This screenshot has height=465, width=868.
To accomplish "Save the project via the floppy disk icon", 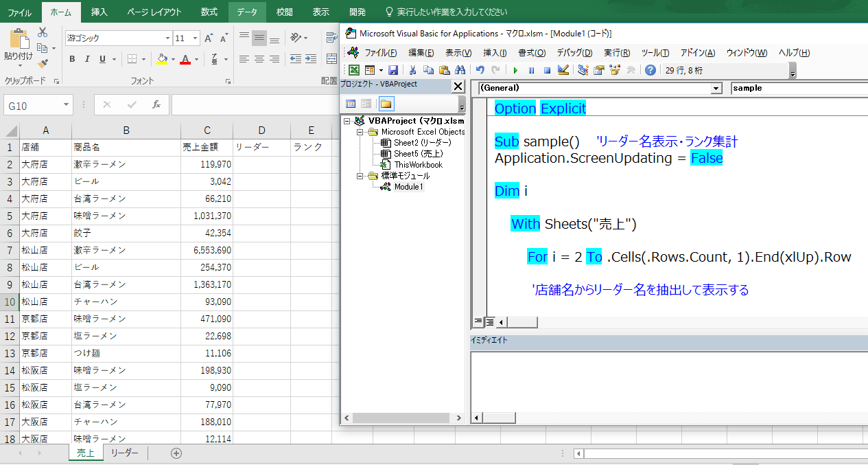I will [x=393, y=70].
